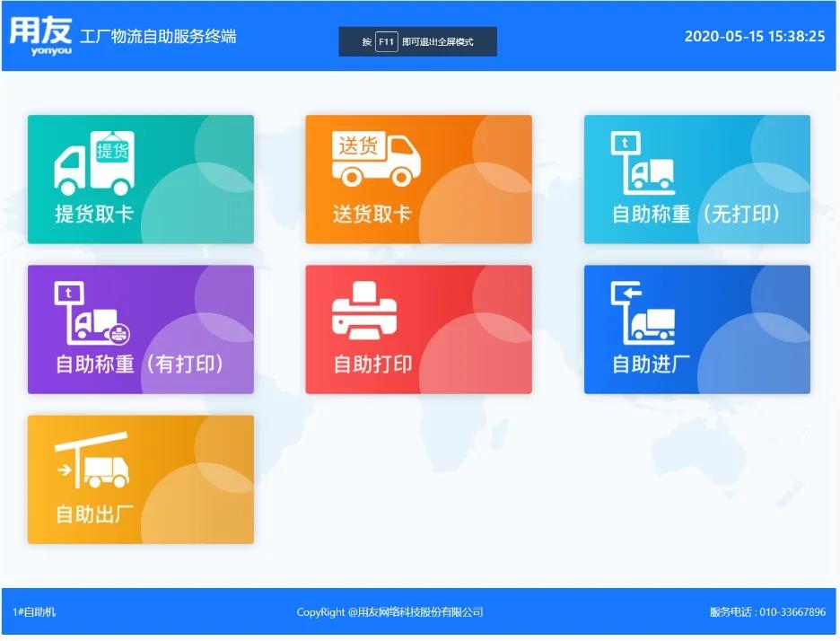The width and height of the screenshot is (840, 641).
Task: Select the 送货取卡 label text
Action: (x=372, y=215)
